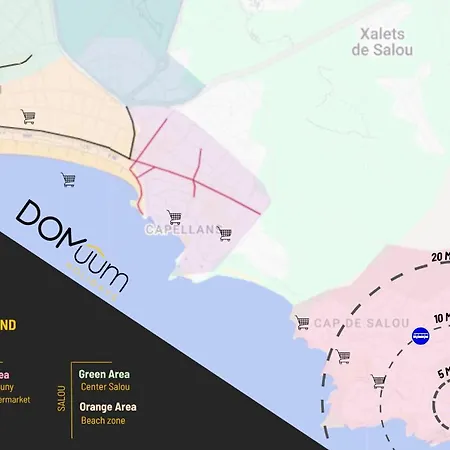Click the shopping cart drawn over the sea

coord(68,179)
